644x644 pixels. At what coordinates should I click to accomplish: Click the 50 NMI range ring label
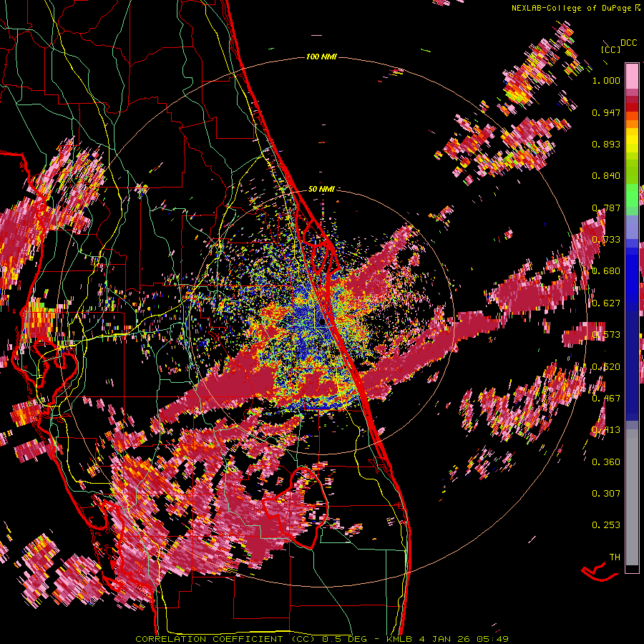(321, 190)
